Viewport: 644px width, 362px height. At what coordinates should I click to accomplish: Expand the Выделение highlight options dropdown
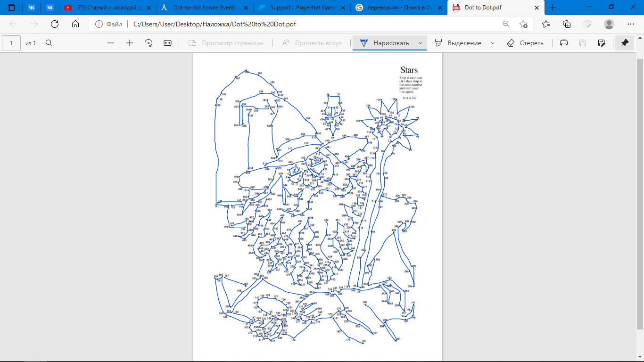tap(493, 43)
